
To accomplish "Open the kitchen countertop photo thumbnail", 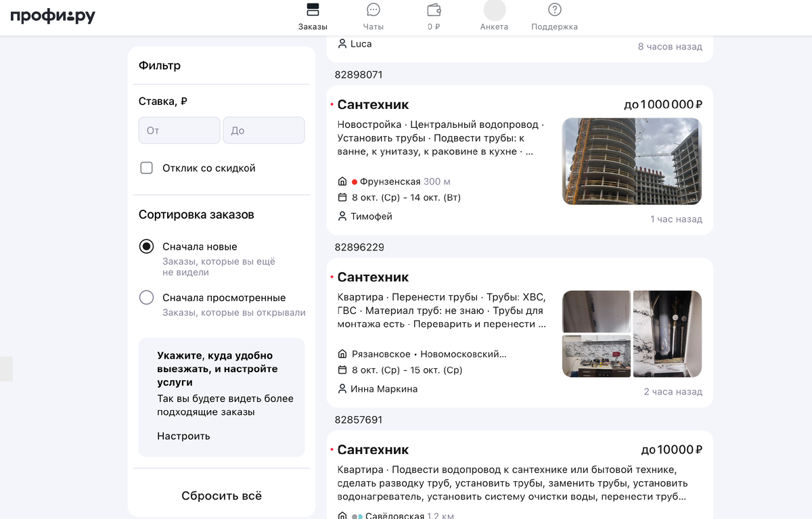I will [x=597, y=357].
